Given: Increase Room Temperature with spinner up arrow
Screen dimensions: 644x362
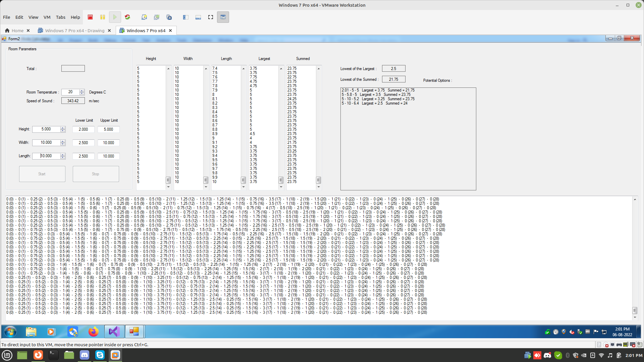Looking at the screenshot, I should (x=82, y=90).
